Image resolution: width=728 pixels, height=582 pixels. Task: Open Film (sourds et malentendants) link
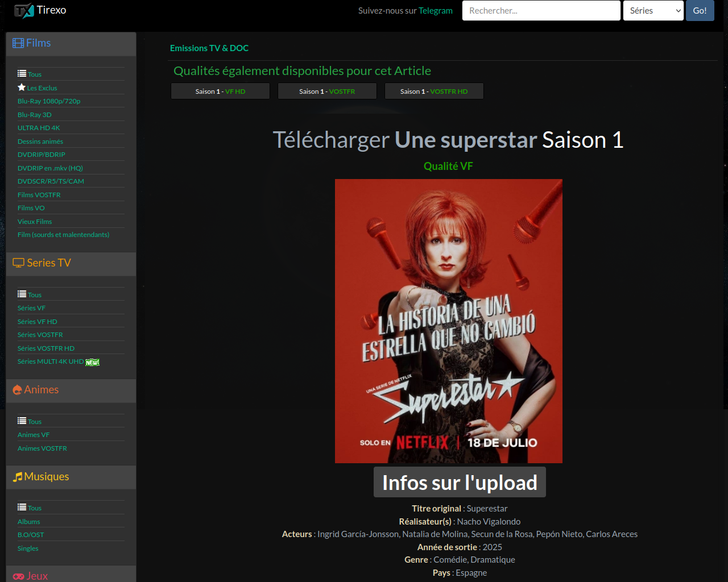coord(64,235)
